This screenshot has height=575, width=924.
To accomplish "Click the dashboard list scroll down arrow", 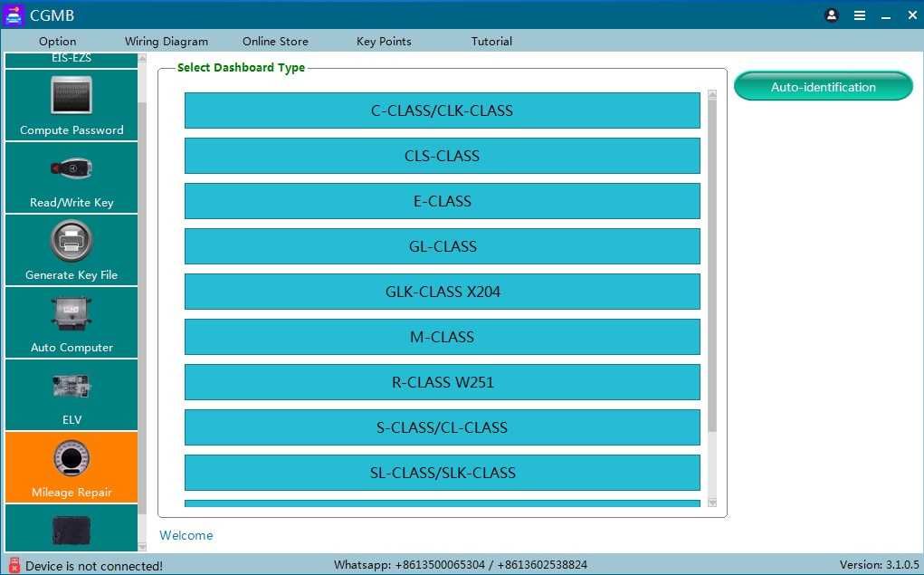I will coord(712,503).
